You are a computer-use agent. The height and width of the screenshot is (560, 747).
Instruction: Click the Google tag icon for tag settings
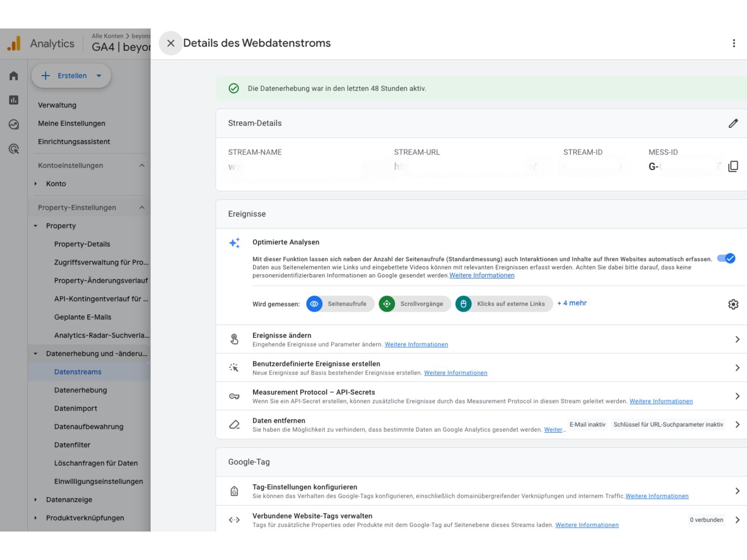(234, 491)
